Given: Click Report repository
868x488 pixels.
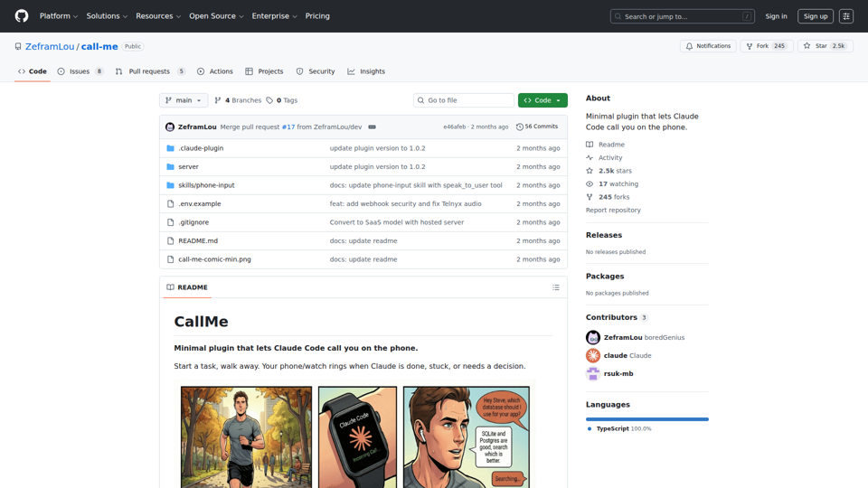Looking at the screenshot, I should pyautogui.click(x=613, y=211).
